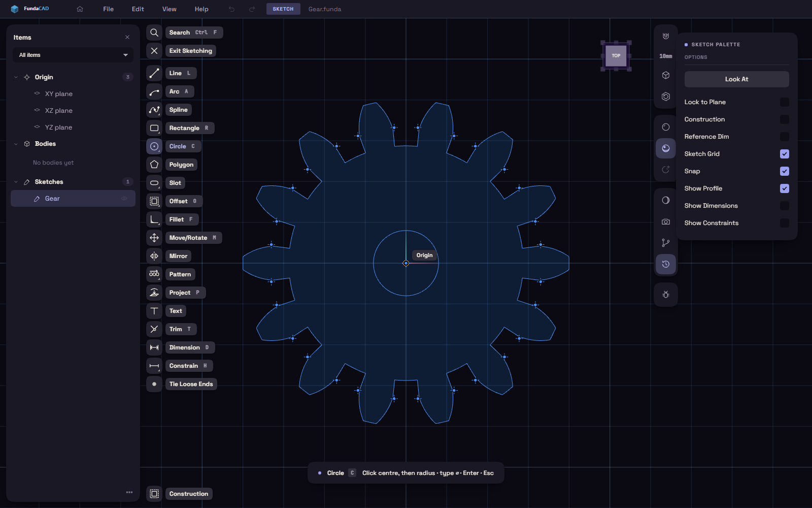Viewport: 812px width, 508px height.
Task: Open the Edit menu
Action: 138,9
